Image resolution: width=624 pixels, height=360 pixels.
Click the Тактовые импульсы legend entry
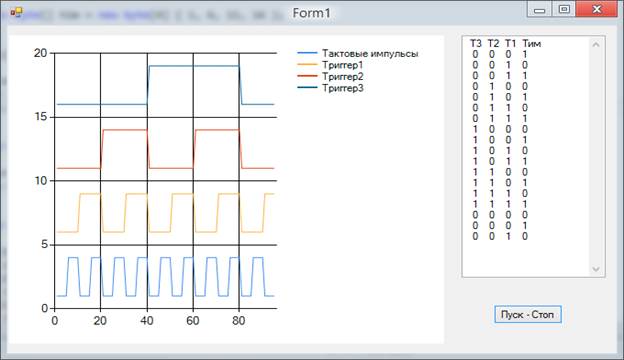[358, 53]
